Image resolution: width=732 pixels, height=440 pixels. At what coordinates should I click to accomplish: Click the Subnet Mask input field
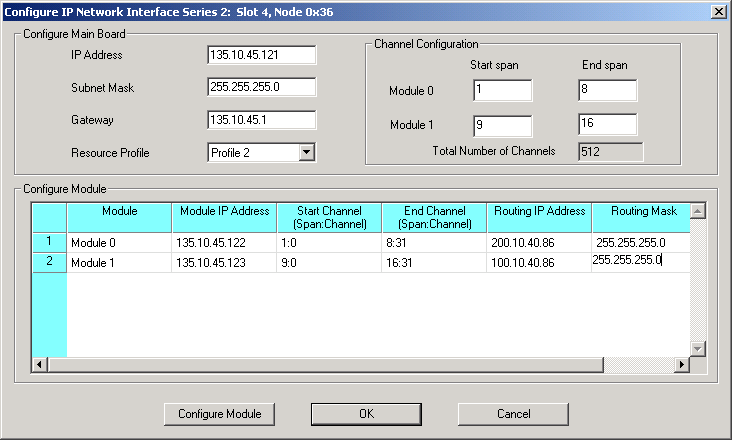(261, 88)
